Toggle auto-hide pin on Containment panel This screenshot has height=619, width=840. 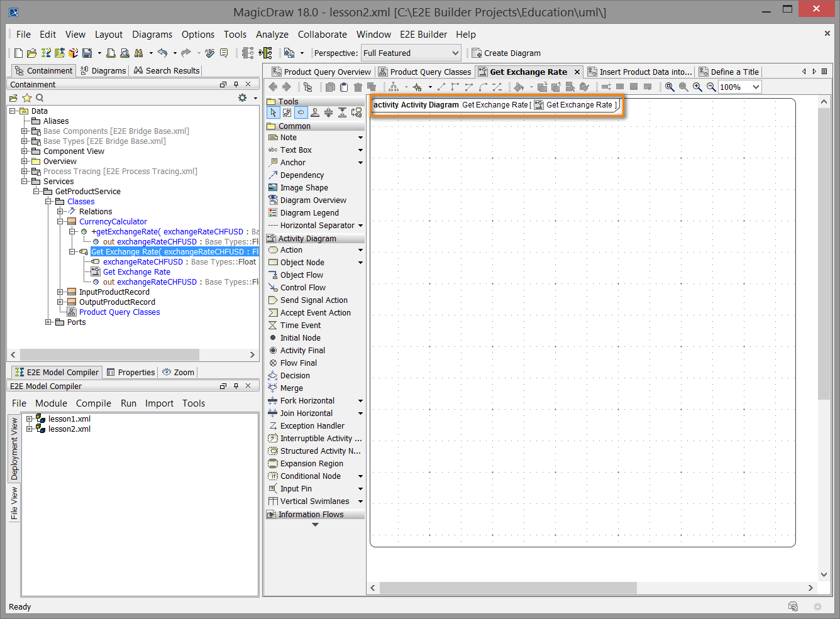point(236,84)
